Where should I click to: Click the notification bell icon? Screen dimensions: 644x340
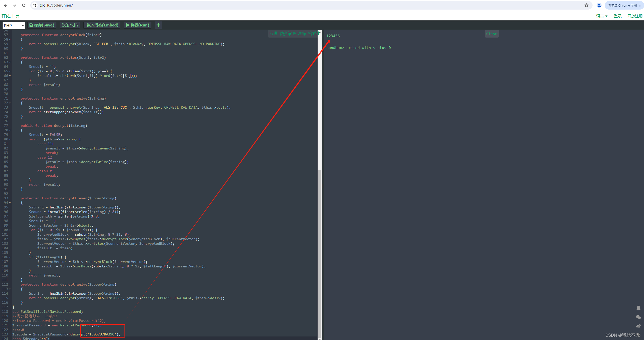pyautogui.click(x=638, y=308)
